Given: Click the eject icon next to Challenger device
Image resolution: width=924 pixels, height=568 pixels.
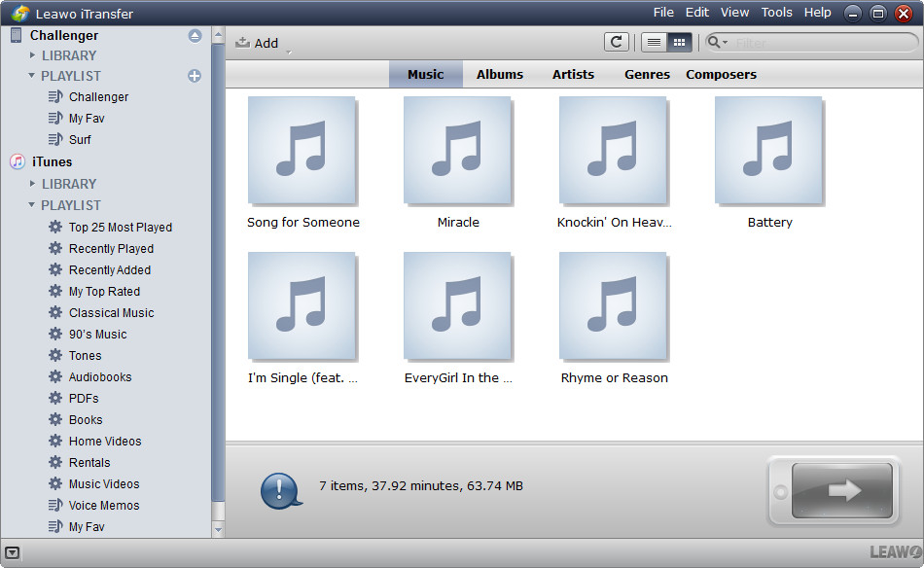Looking at the screenshot, I should point(195,36).
